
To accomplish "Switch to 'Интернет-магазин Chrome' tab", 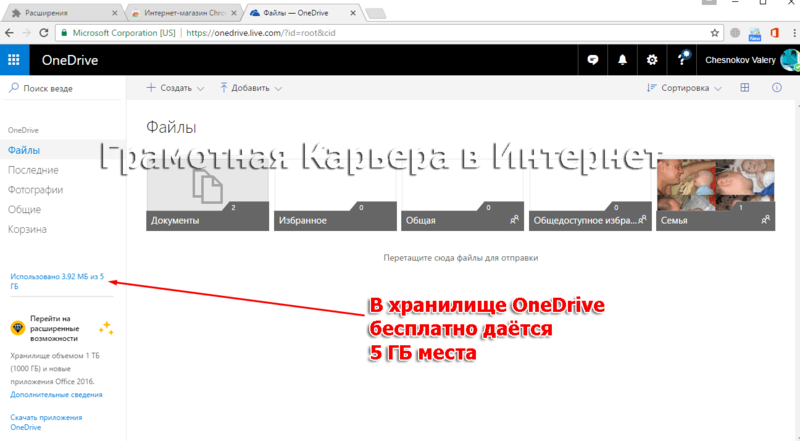I will click(x=184, y=13).
